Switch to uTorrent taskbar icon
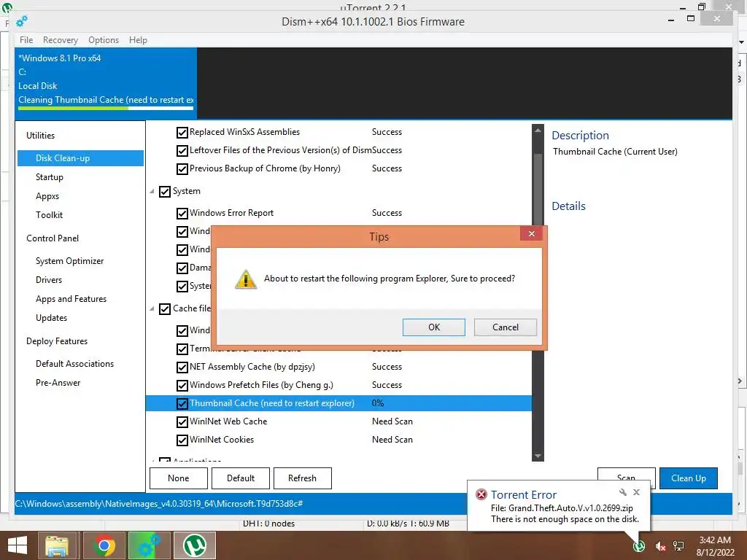 click(x=194, y=545)
